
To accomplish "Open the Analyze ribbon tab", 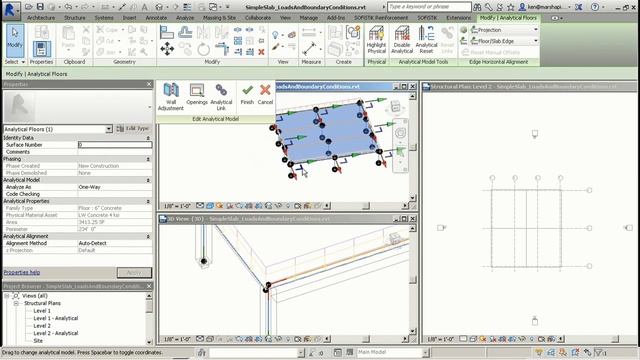I will click(185, 18).
